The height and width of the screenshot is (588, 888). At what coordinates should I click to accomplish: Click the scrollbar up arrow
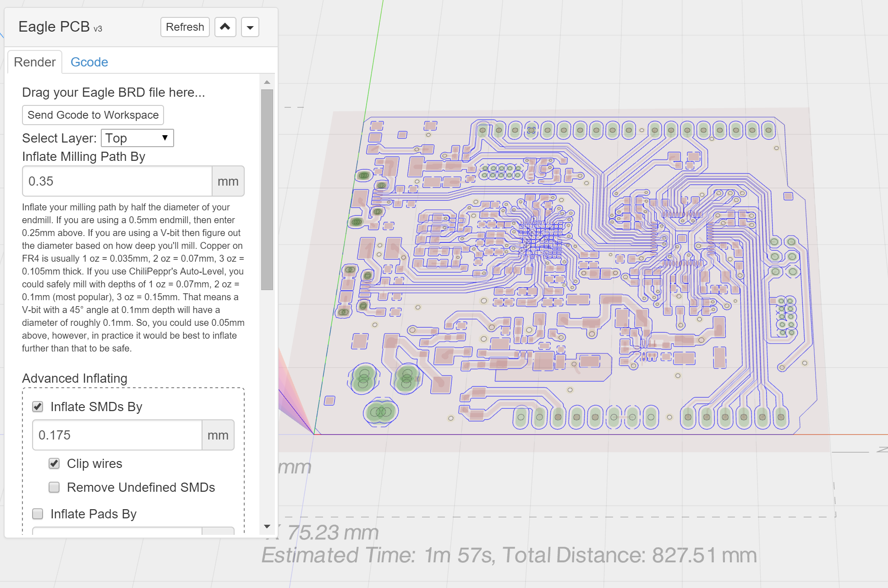267,82
